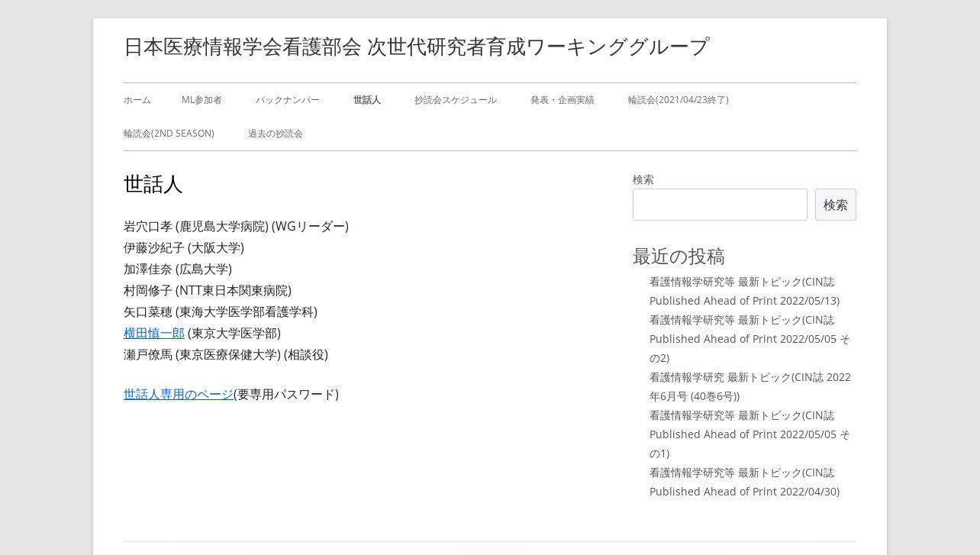Open the ML参加者 menu item
Image resolution: width=980 pixels, height=555 pixels.
tap(201, 100)
